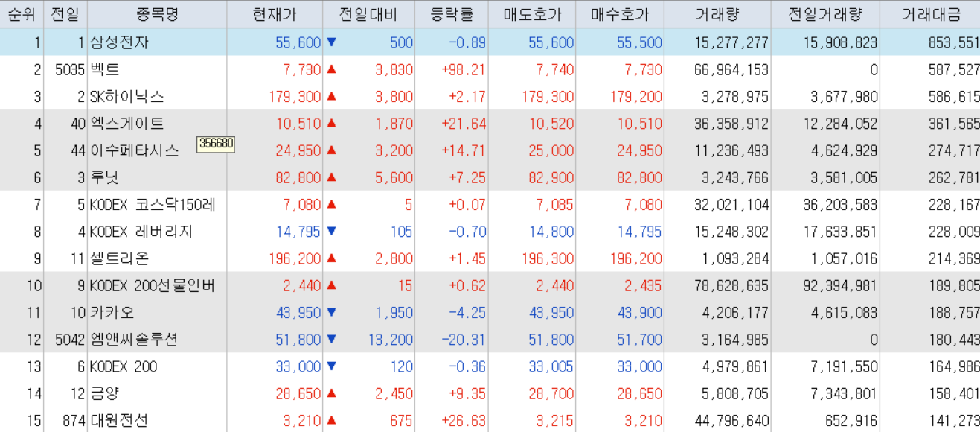Click the 전일거래량 column header
This screenshot has width=980, height=432.
coord(825,14)
